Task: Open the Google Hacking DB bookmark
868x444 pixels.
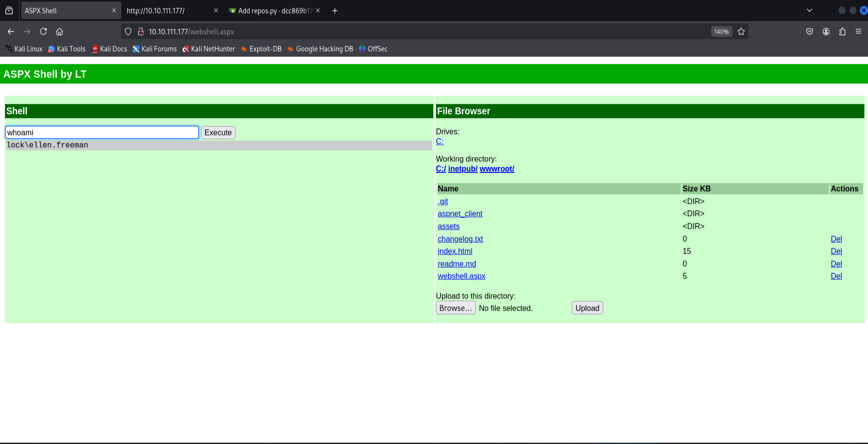Action: tap(320, 49)
